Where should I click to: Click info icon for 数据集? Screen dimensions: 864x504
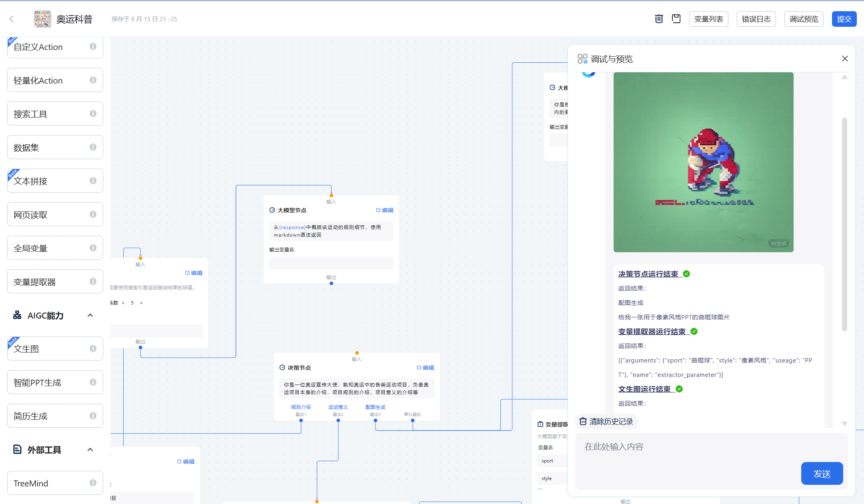tap(93, 147)
